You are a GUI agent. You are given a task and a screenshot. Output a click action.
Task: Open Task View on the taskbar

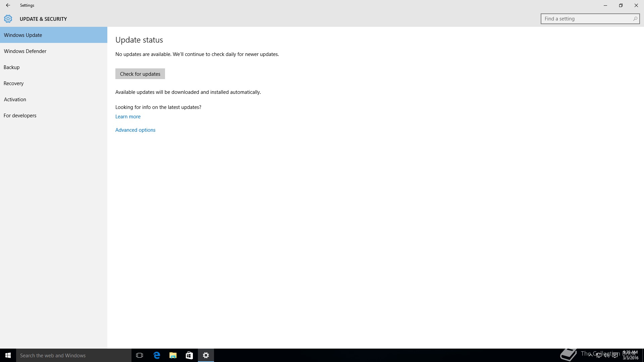pyautogui.click(x=140, y=355)
